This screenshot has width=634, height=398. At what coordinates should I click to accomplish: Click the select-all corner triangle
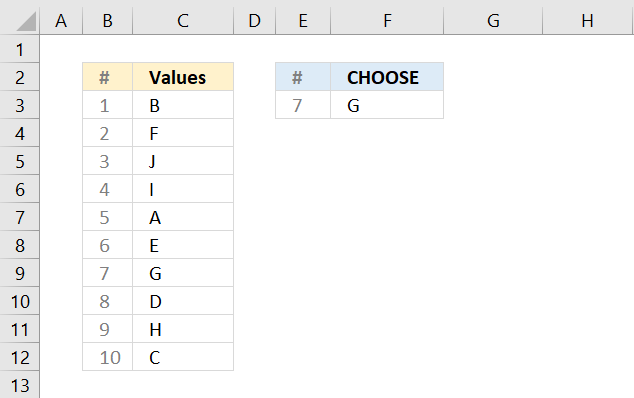[26, 21]
